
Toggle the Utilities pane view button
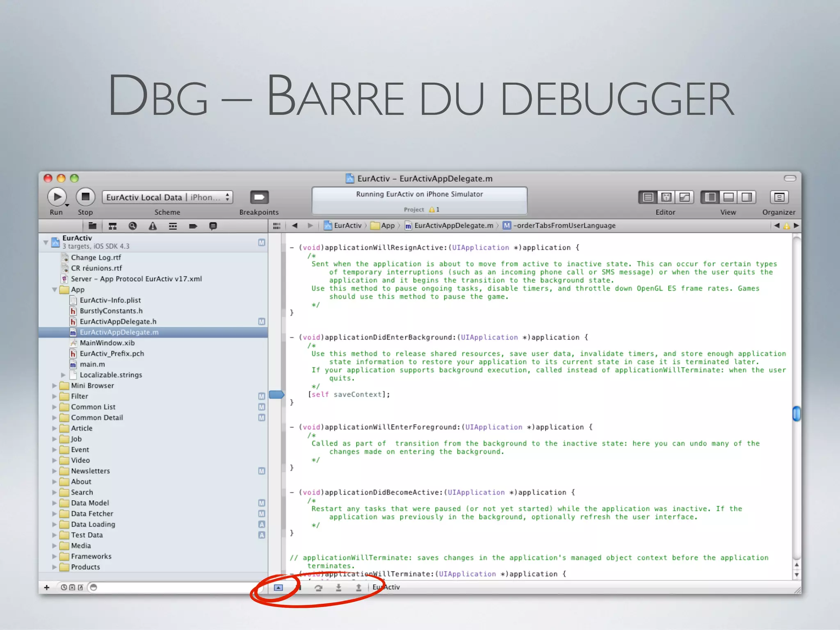(x=746, y=197)
